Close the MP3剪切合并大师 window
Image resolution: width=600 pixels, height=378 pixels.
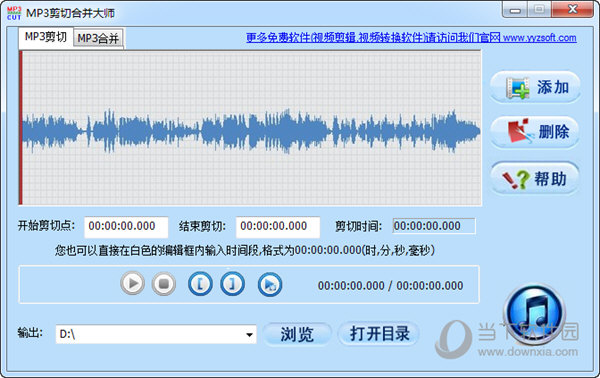point(573,10)
